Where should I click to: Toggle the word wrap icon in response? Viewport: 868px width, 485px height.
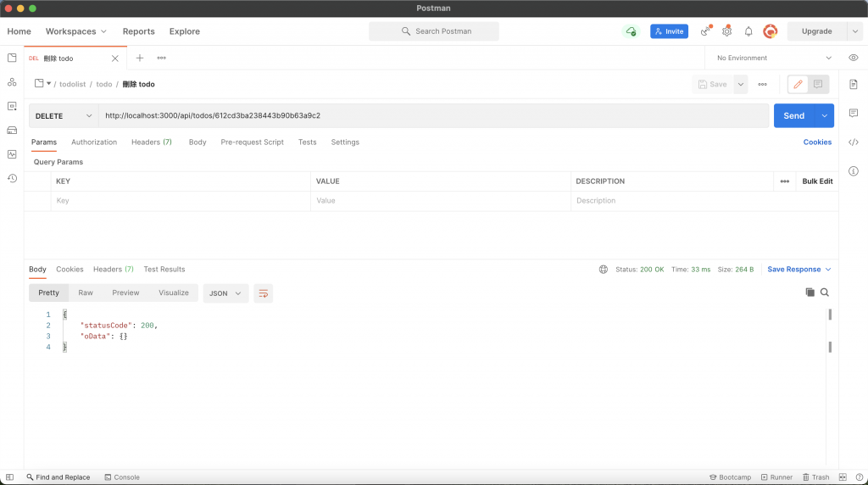click(x=263, y=293)
